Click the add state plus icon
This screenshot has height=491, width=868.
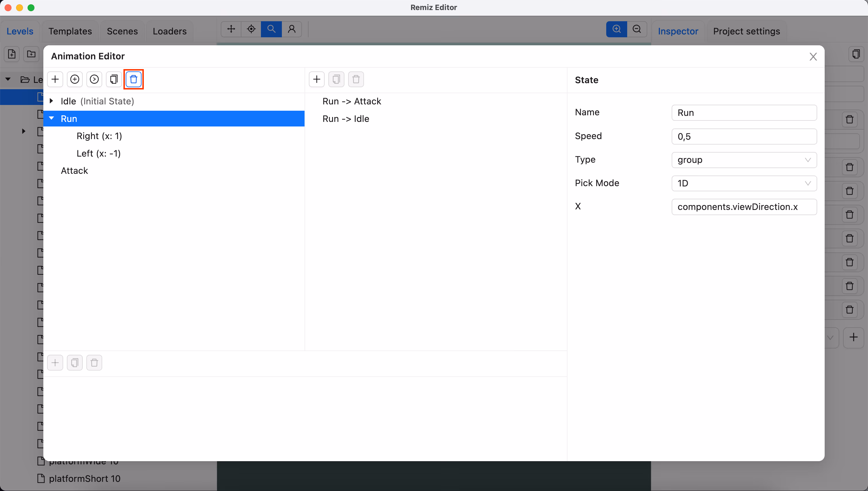(x=55, y=79)
